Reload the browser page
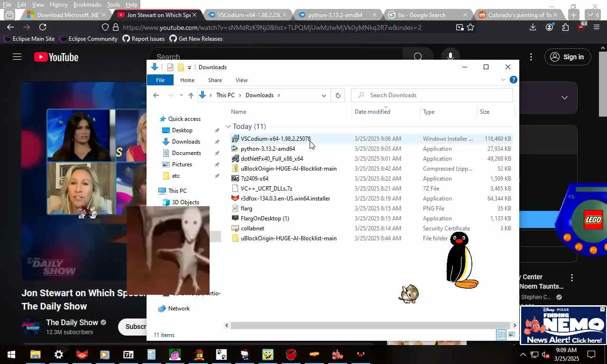Screen dimensions: 607x364 coord(43,27)
